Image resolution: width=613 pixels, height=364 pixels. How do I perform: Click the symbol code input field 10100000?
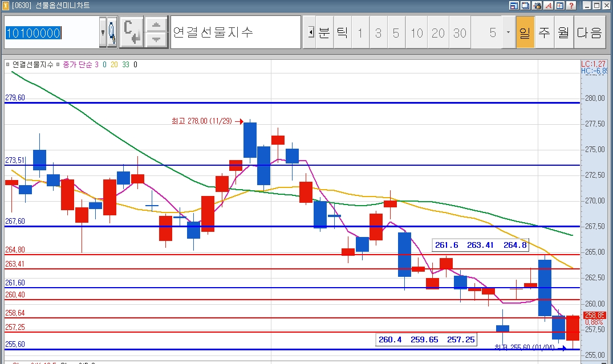pos(51,32)
